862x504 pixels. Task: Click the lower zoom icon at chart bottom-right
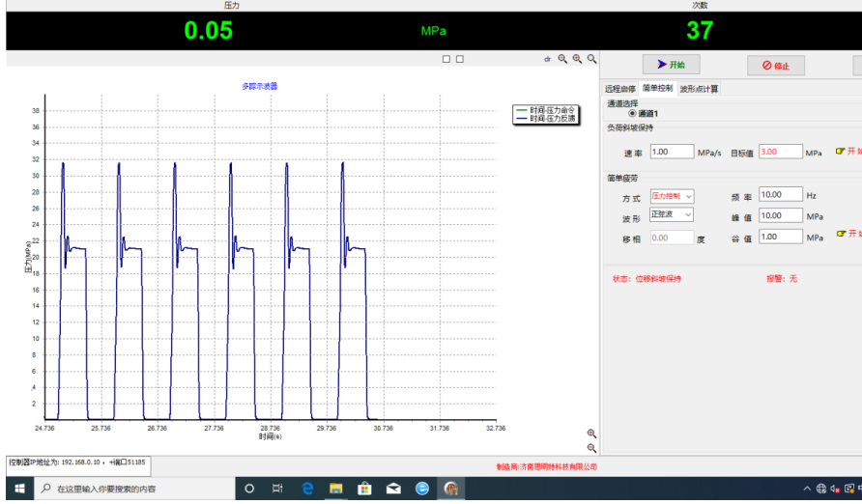(591, 448)
